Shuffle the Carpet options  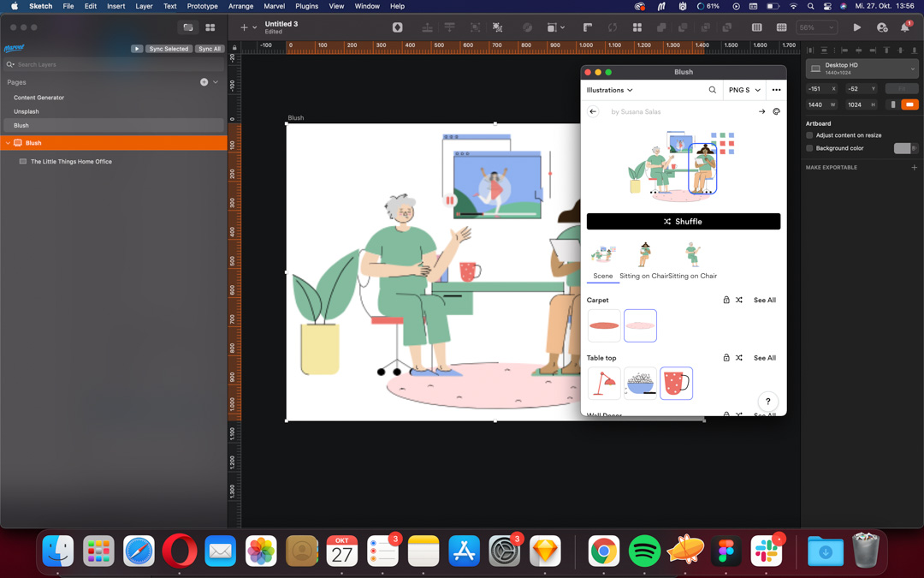[739, 301]
